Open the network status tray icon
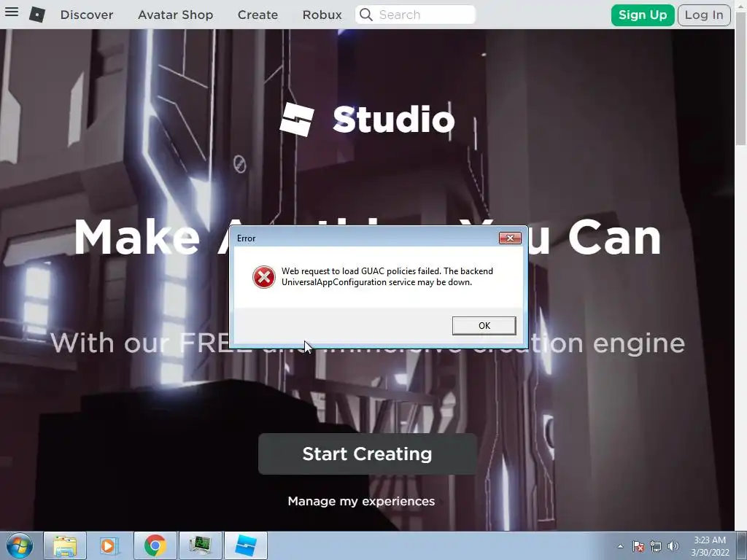This screenshot has height=560, width=747. click(656, 546)
